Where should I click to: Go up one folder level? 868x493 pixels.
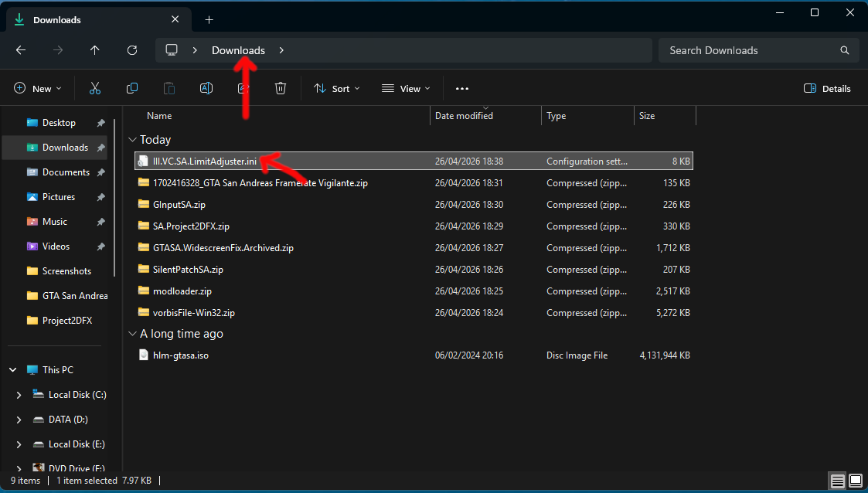pyautogui.click(x=94, y=50)
